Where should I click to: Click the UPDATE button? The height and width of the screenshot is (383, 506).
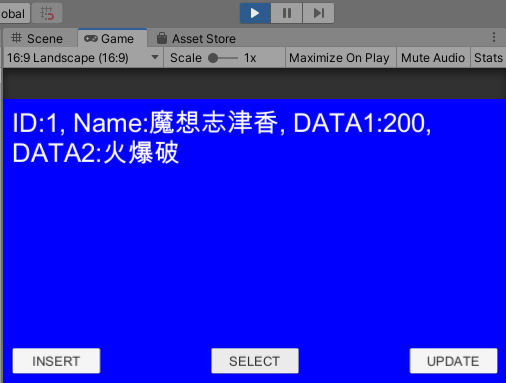[453, 361]
